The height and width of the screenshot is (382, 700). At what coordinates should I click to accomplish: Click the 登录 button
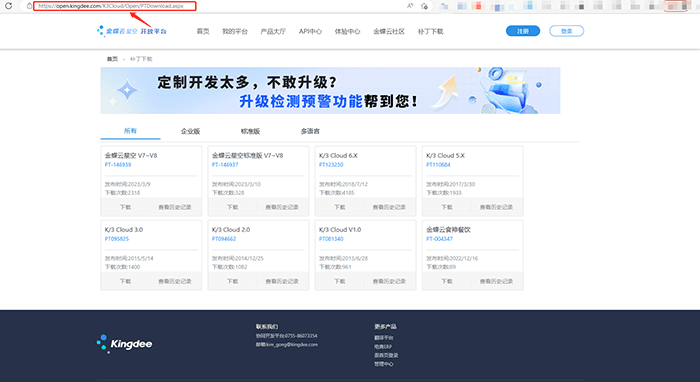click(x=567, y=31)
